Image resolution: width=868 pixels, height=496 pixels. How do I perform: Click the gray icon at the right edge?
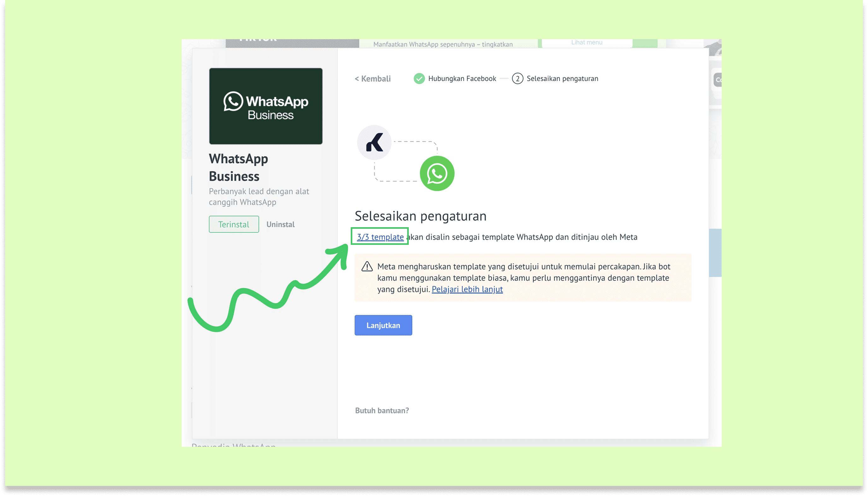tap(717, 80)
